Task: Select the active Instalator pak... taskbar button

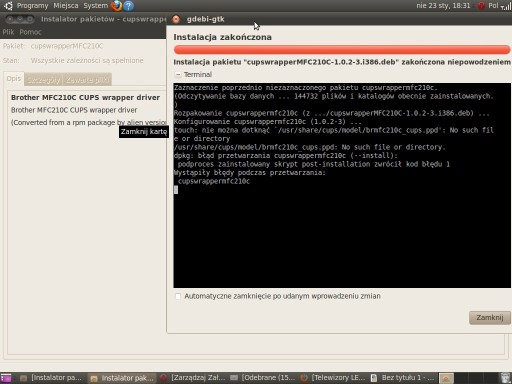Action: [x=122, y=378]
